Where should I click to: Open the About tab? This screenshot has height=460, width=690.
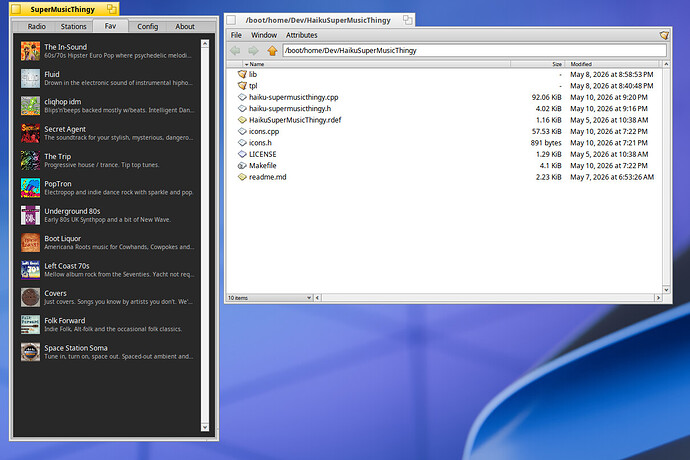[x=185, y=26]
